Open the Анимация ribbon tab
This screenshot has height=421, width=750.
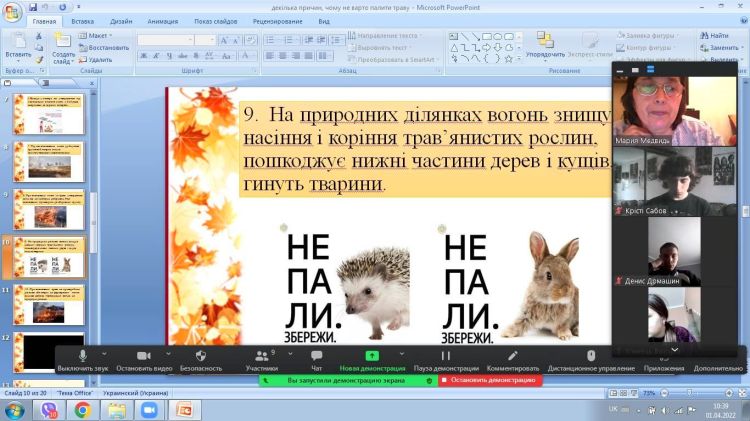click(161, 20)
